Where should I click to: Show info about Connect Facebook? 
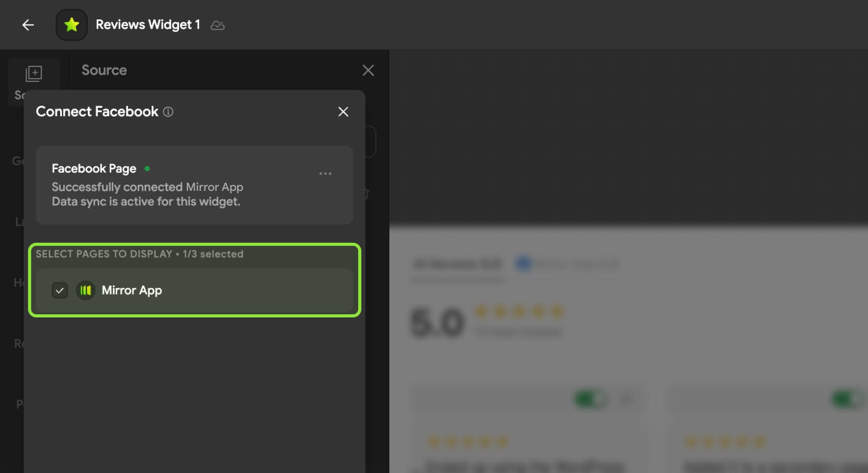coord(168,112)
